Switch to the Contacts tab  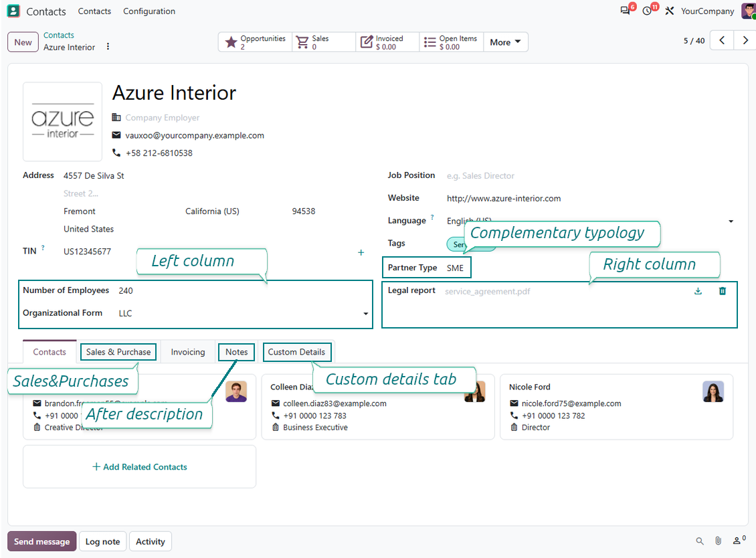tap(50, 351)
